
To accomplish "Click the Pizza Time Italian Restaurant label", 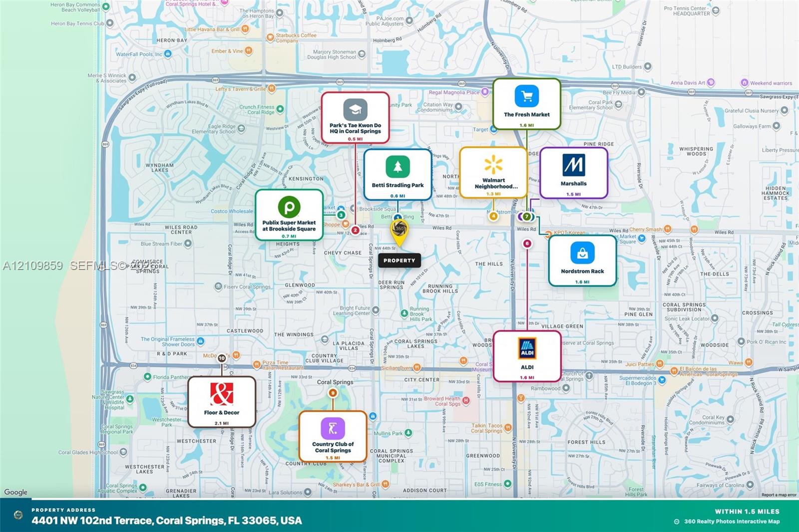I will pos(283,365).
